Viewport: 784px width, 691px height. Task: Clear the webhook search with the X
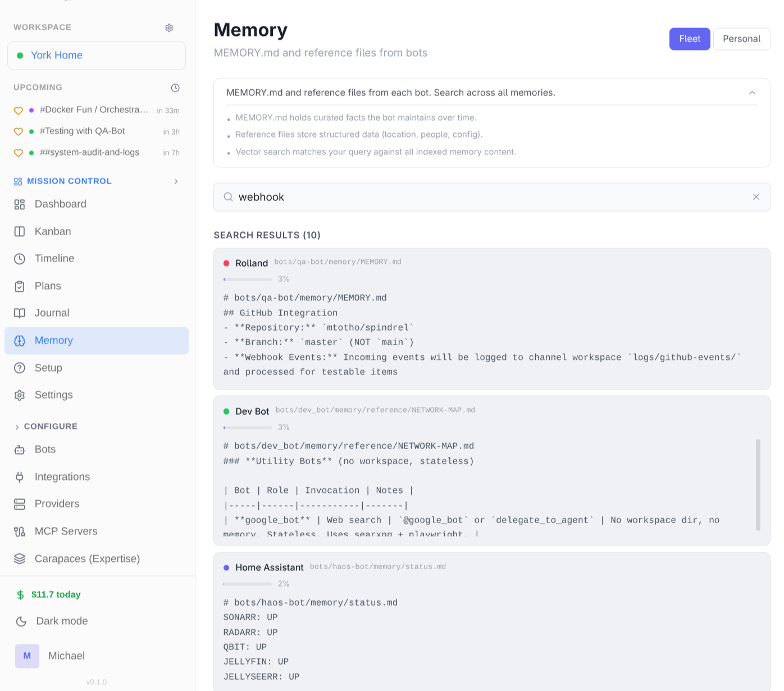(756, 197)
